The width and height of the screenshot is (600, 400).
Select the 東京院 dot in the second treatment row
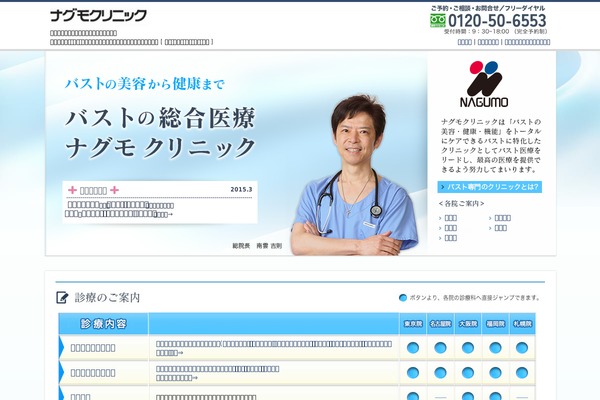[x=412, y=372]
